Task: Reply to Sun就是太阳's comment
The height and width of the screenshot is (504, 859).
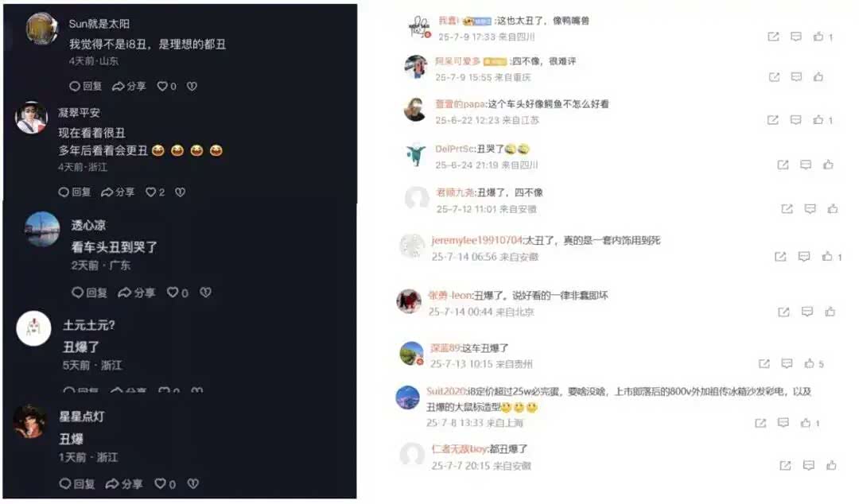Action: (85, 86)
